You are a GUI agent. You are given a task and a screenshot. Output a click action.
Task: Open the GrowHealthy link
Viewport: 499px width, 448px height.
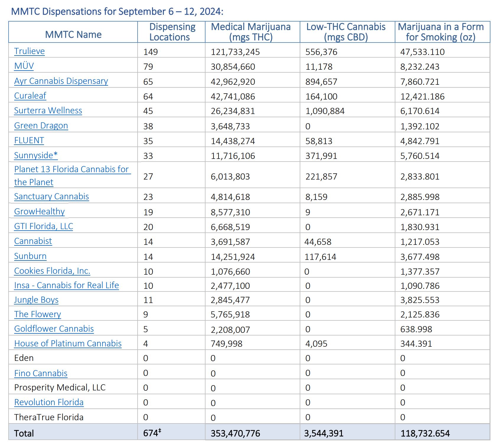tap(39, 211)
